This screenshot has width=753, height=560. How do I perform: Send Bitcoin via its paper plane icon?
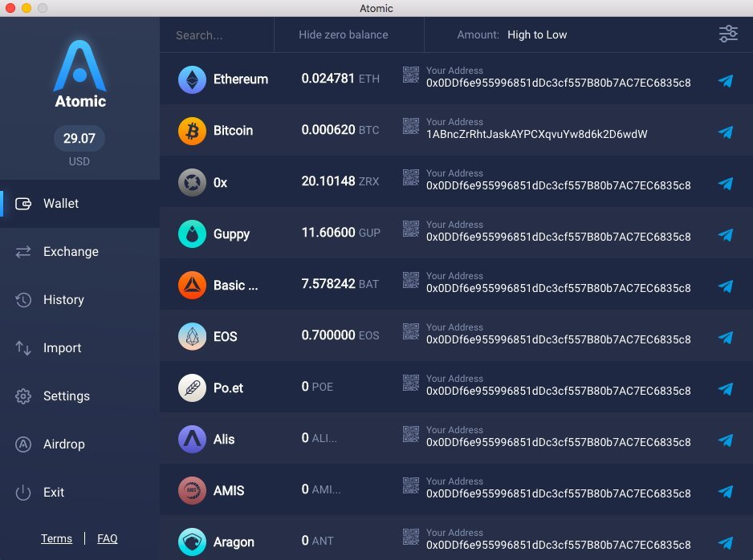[727, 132]
